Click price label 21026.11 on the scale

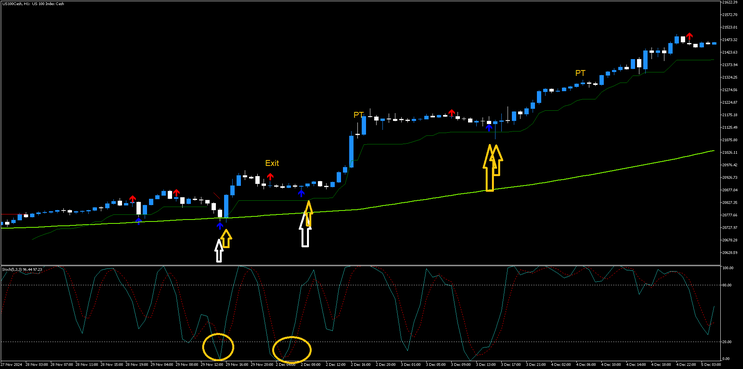click(731, 153)
